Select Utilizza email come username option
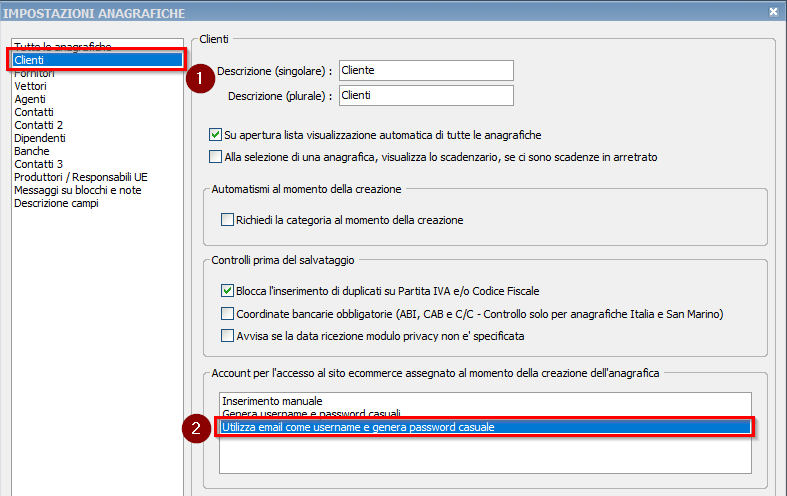The height and width of the screenshot is (496, 787). 358,427
